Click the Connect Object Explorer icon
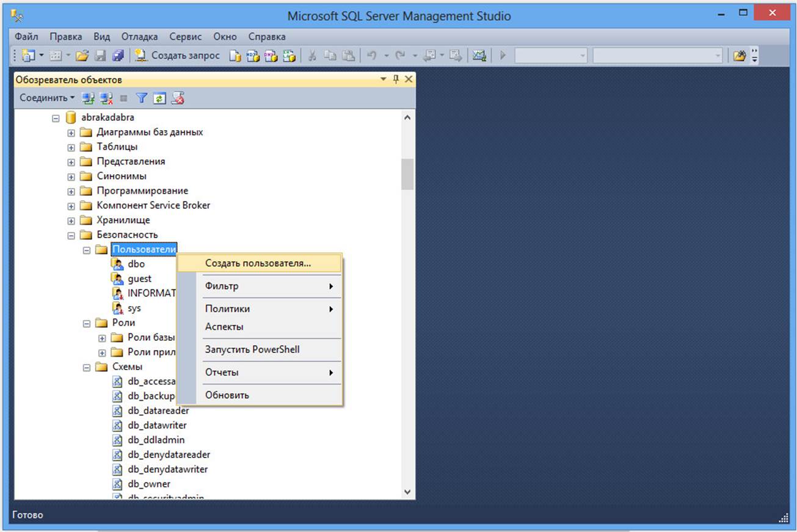This screenshot has width=797, height=532. tap(88, 98)
